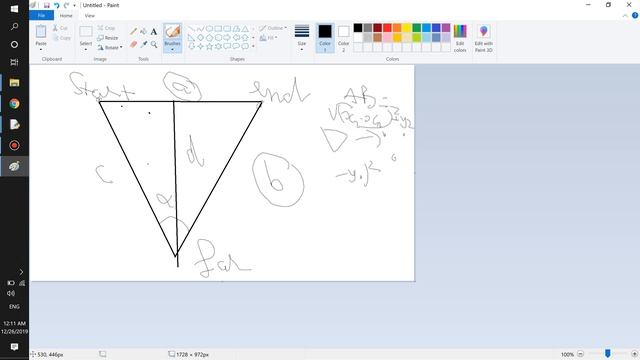Collapse the ribbon with the chevron
Image resolution: width=640 pixels, height=360 pixels.
625,16
